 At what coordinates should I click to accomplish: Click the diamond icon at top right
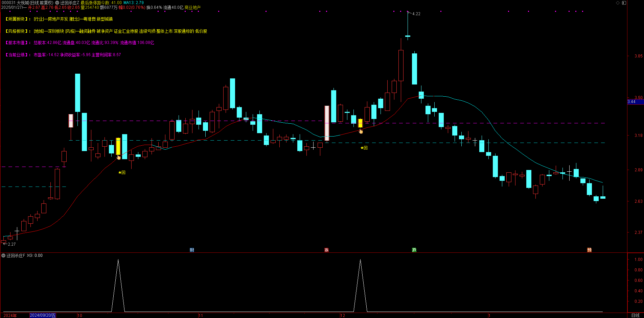tap(618, 3)
